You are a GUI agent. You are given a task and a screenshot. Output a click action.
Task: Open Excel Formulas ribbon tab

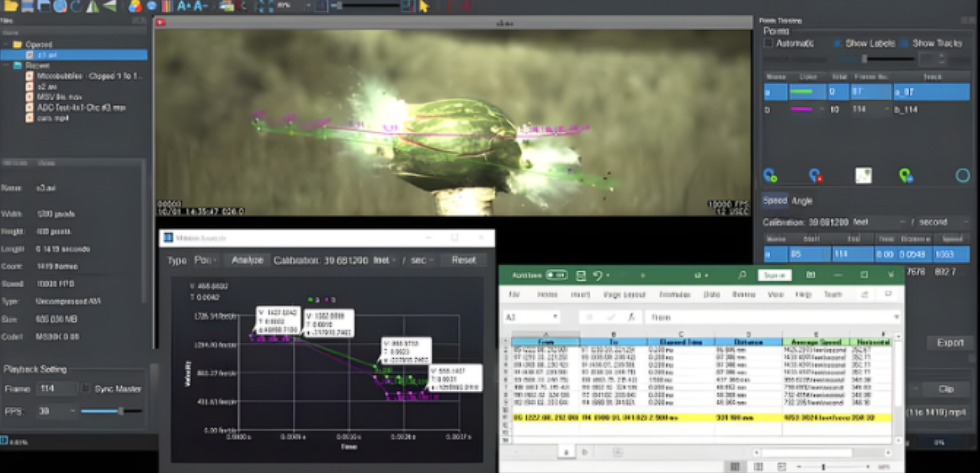(x=675, y=295)
